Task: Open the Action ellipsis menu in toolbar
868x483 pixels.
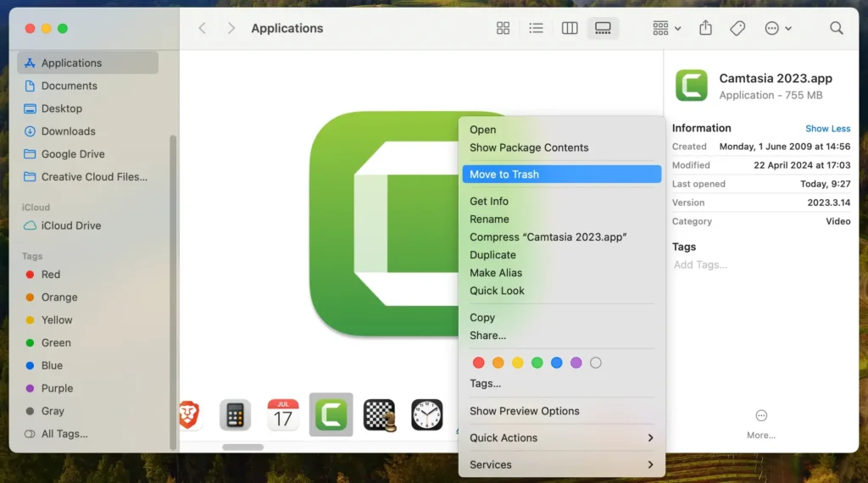Action: click(777, 28)
